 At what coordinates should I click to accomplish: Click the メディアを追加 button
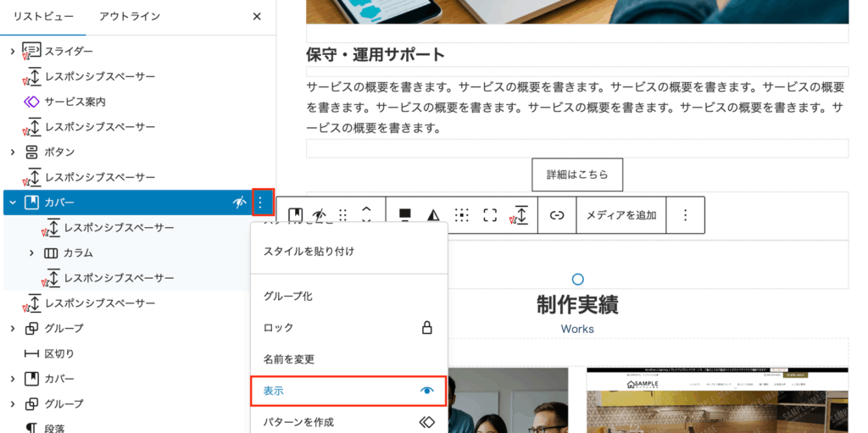point(621,215)
